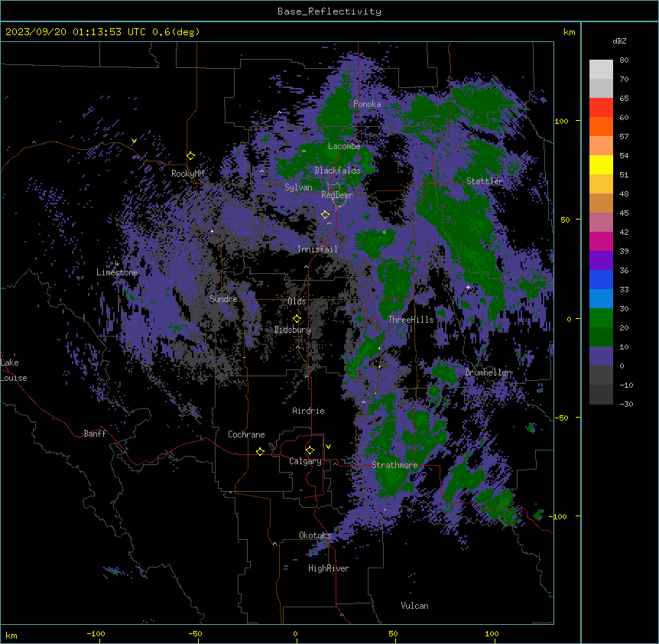
Task: Select the green 20-30 dBZ legend swatch
Action: click(601, 318)
